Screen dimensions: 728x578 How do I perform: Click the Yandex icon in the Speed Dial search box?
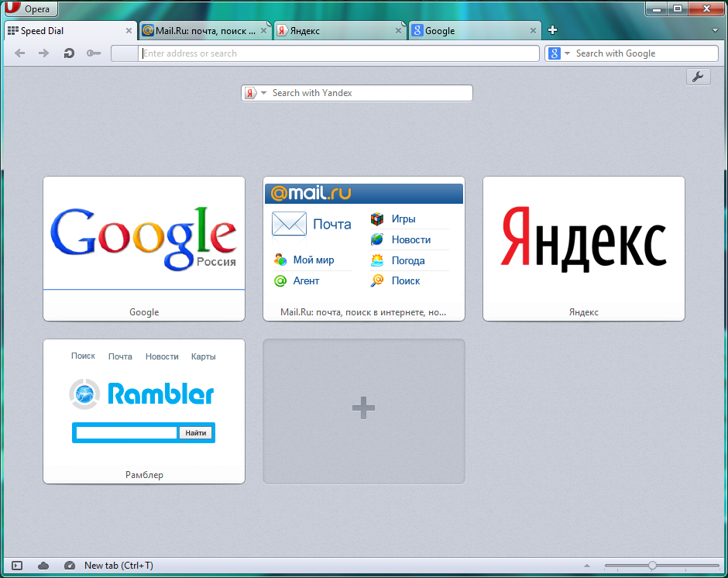point(250,93)
